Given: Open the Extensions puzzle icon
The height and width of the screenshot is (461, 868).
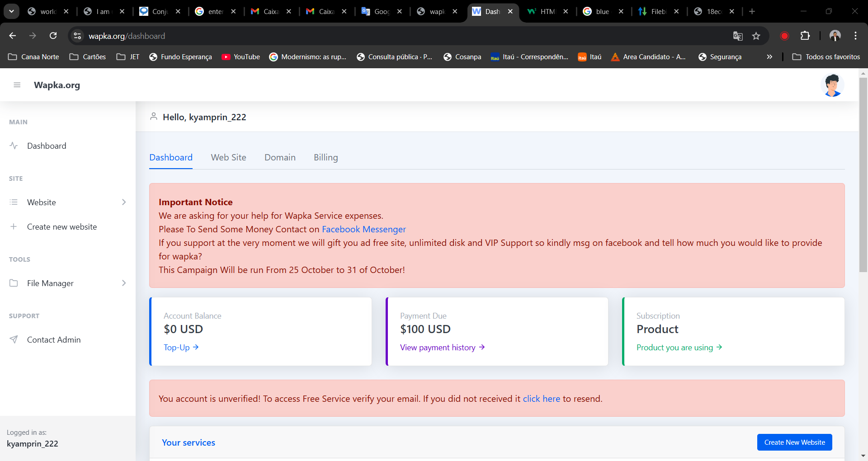Looking at the screenshot, I should coord(805,36).
